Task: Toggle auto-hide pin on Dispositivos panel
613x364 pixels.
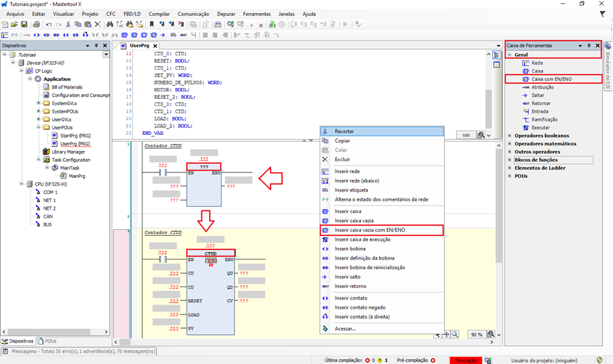Action: pyautogui.click(x=97, y=46)
